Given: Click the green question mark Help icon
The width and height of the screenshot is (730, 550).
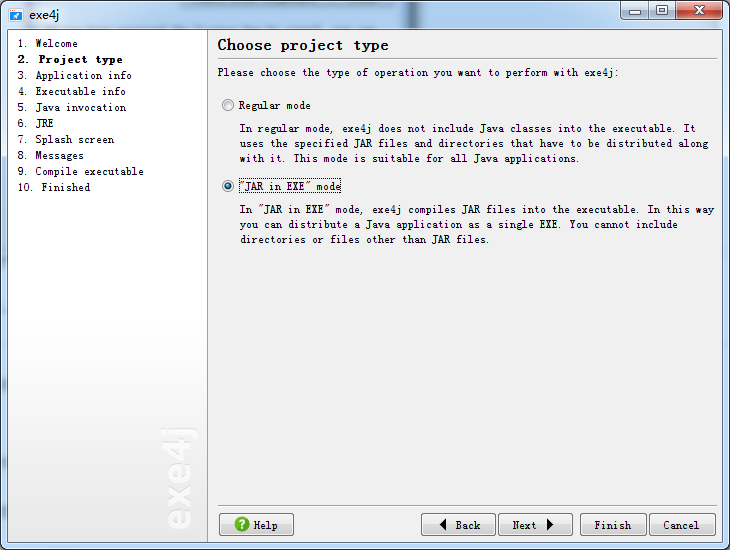Looking at the screenshot, I should (242, 524).
